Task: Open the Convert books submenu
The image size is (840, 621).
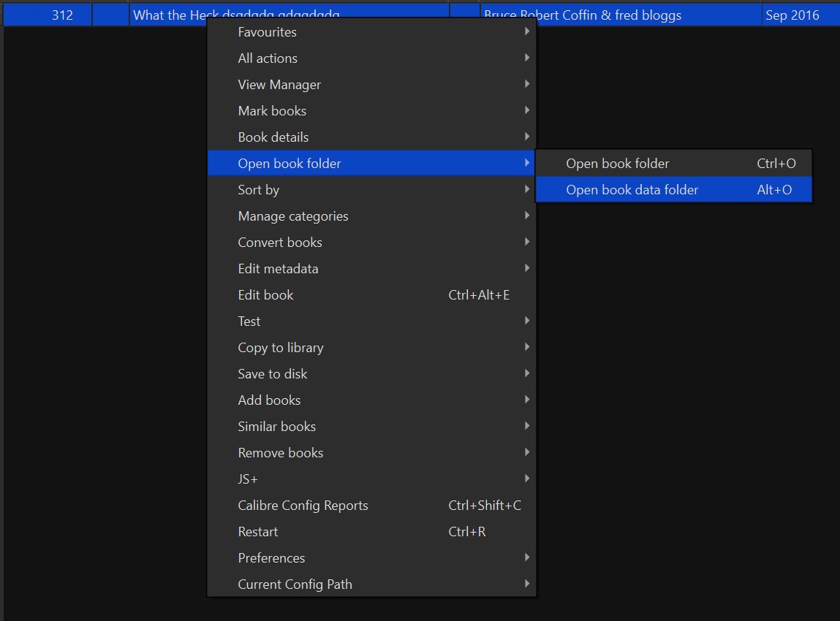Action: [280, 243]
